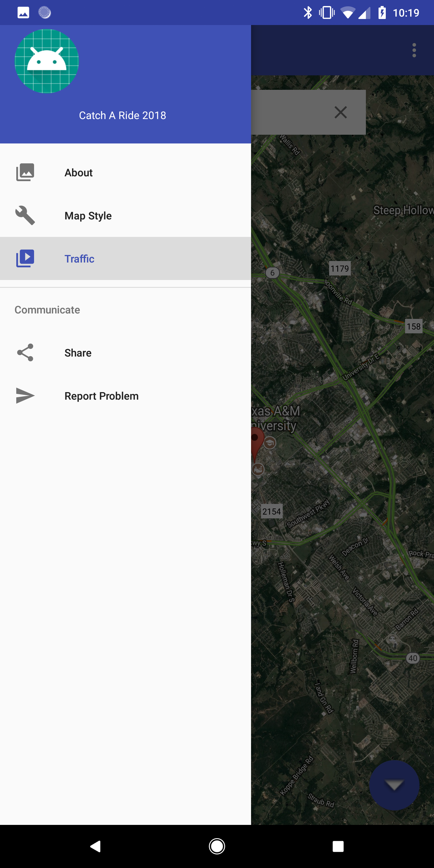The height and width of the screenshot is (868, 434).
Task: Tap the Wellborn Rd map label
Action: pos(354,656)
